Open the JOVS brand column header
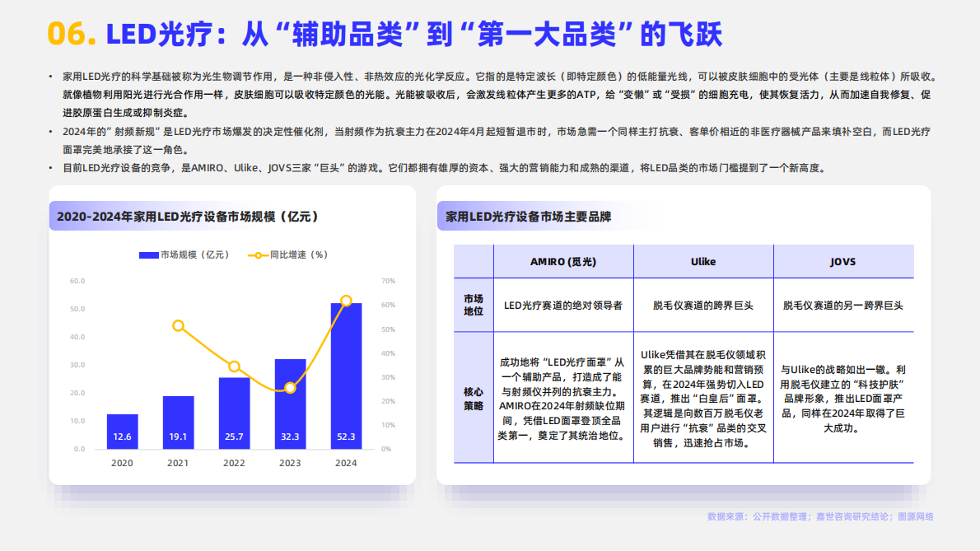Screen dimensions: 980x551 pyautogui.click(x=844, y=261)
